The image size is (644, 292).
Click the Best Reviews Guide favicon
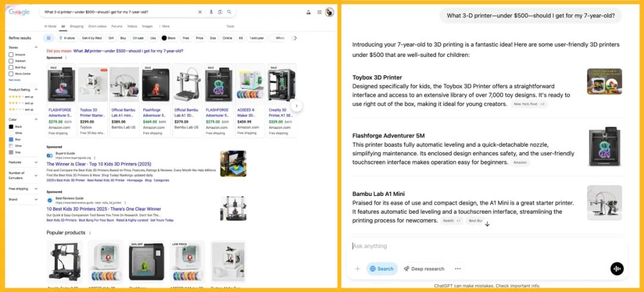tap(49, 200)
